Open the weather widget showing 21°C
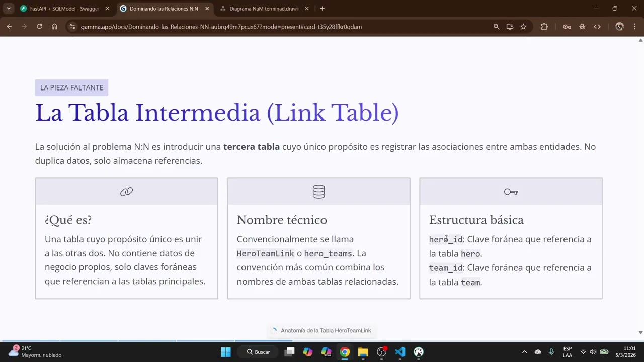 pyautogui.click(x=35, y=351)
